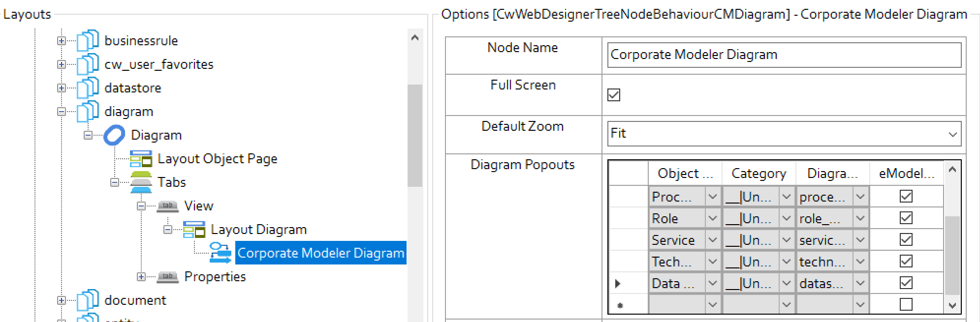This screenshot has height=322, width=980.
Task: Uncheck the Full Screen checkbox
Action: tap(614, 95)
